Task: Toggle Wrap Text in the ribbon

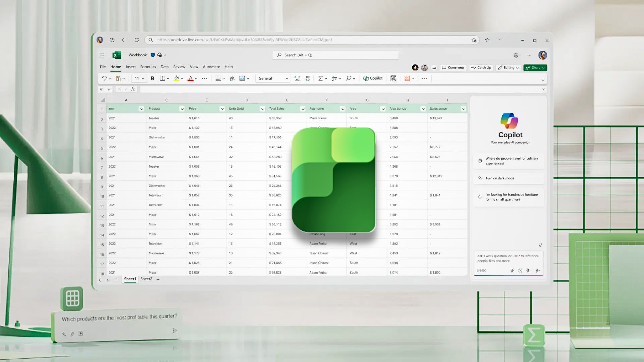Action: [232, 78]
